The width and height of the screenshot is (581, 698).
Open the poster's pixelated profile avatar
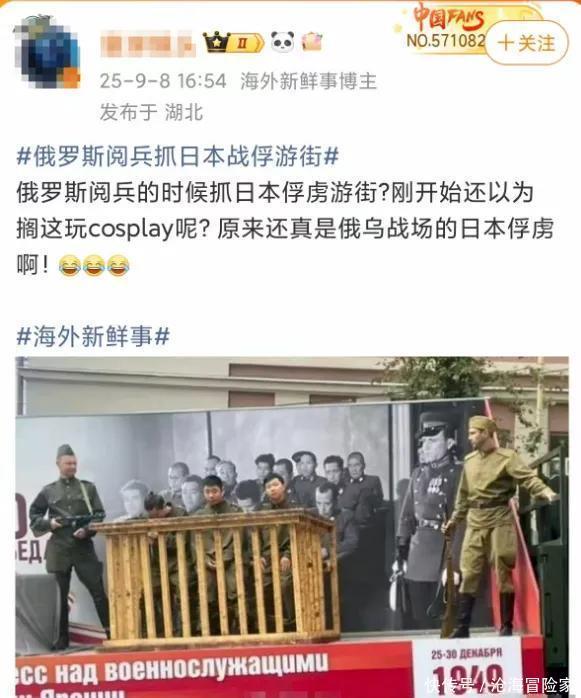tap(47, 53)
